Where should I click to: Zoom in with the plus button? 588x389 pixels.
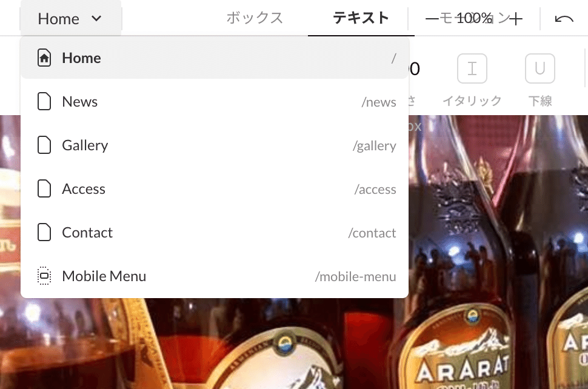pyautogui.click(x=516, y=19)
